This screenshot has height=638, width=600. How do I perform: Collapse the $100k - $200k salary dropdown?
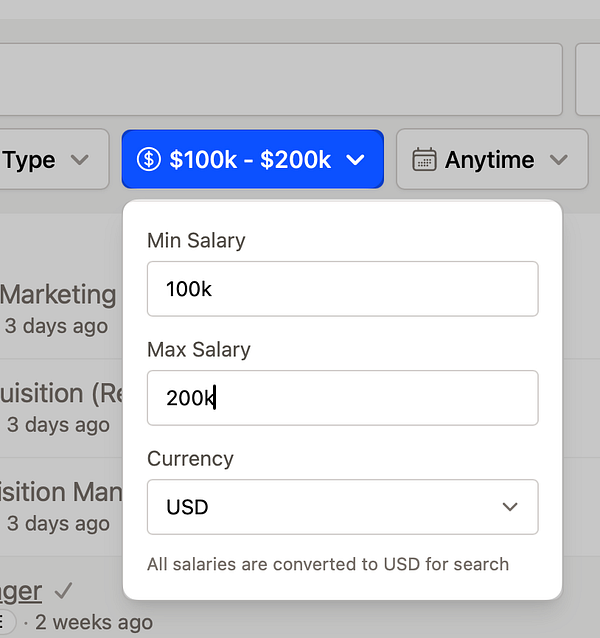(253, 159)
